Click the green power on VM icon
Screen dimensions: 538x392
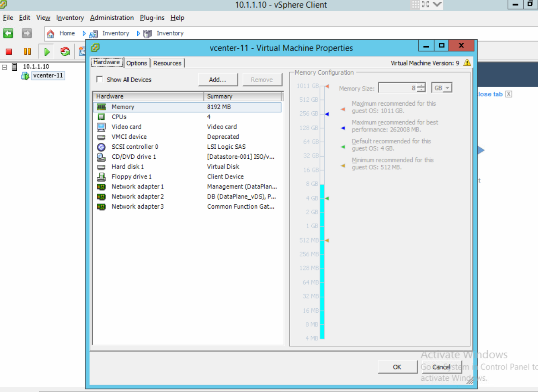tap(47, 52)
